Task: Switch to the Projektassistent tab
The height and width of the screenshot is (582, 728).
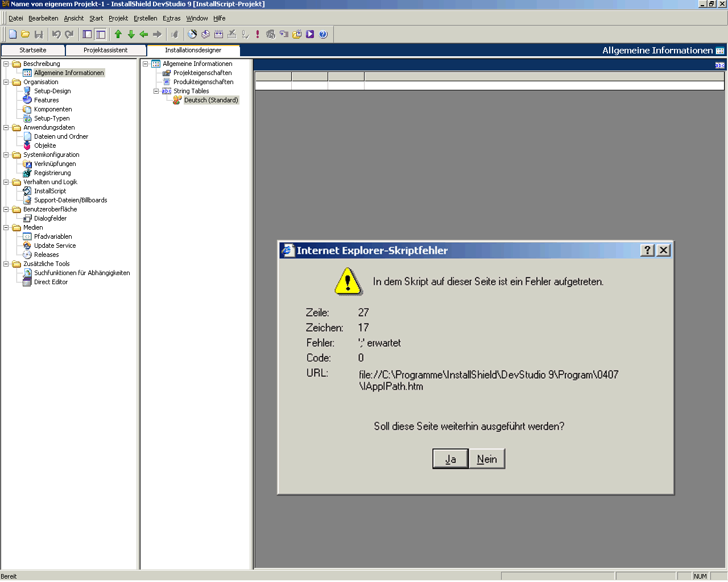Action: pos(106,50)
